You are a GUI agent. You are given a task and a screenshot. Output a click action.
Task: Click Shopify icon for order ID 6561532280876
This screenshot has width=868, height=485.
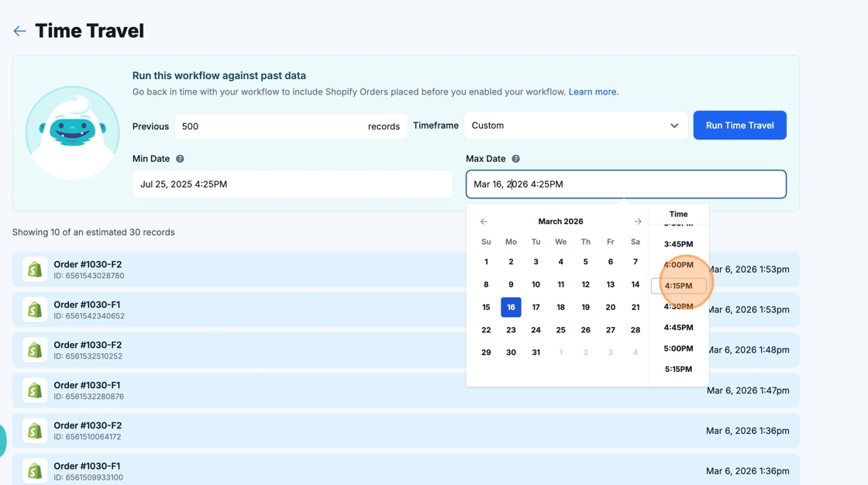(x=35, y=390)
